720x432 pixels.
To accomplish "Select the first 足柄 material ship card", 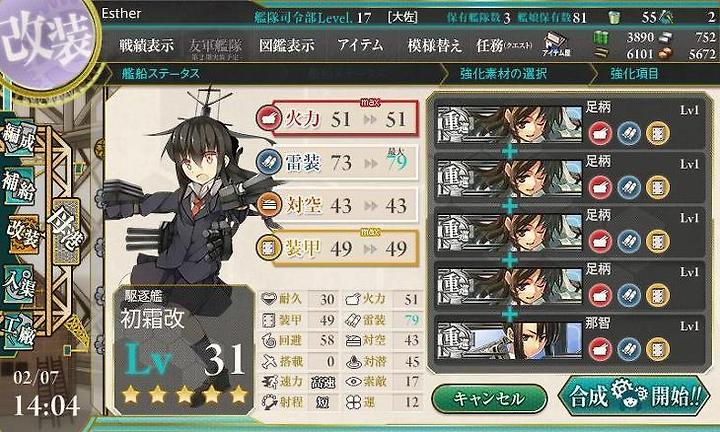I will tap(569, 125).
